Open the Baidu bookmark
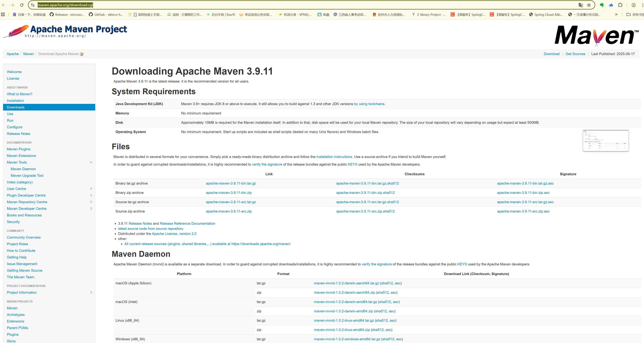This screenshot has height=343, width=644. click(x=29, y=15)
